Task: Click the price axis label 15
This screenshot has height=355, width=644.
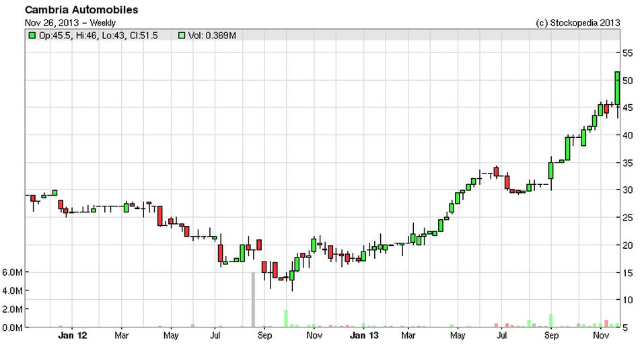Action: click(628, 272)
